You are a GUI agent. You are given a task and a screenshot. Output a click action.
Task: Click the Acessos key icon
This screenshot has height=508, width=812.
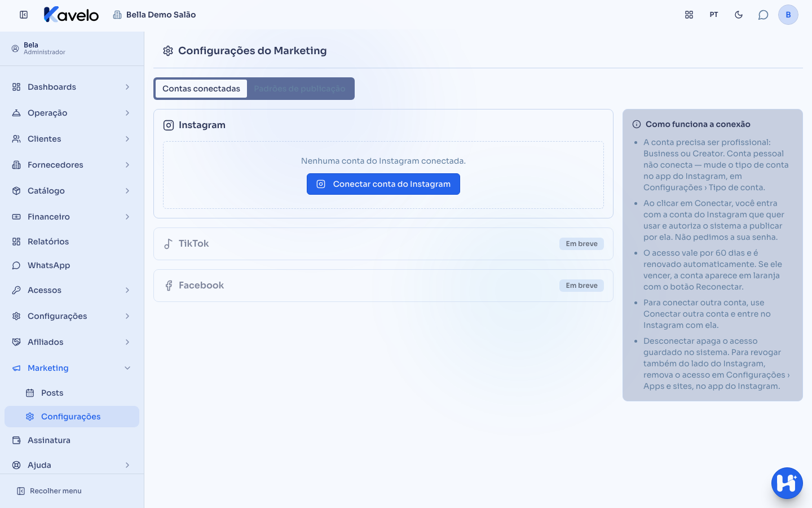(x=16, y=290)
